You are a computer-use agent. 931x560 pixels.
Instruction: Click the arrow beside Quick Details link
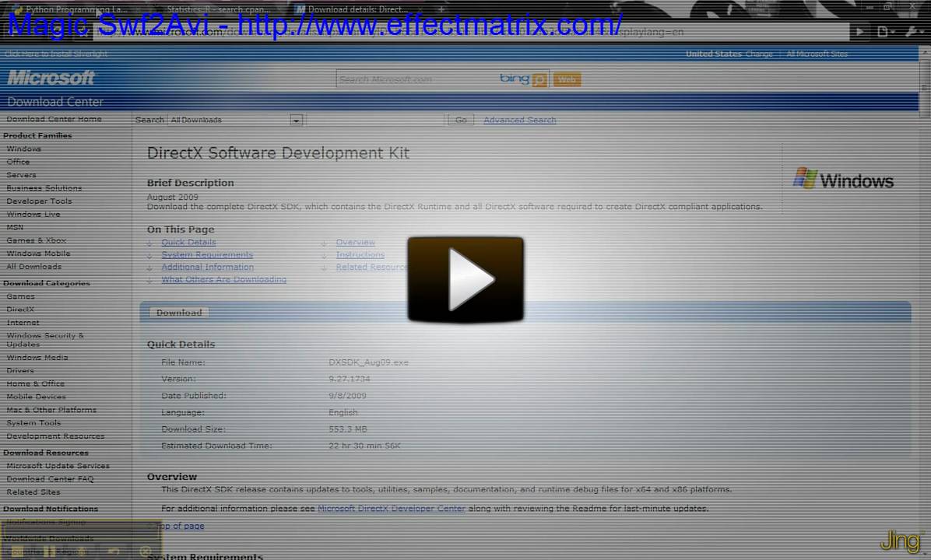point(150,243)
